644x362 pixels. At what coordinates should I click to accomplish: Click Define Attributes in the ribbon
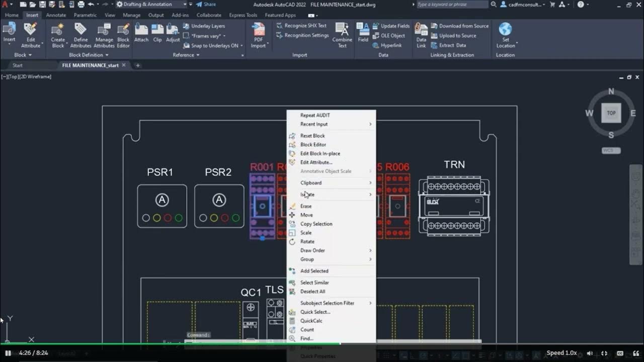click(x=80, y=35)
